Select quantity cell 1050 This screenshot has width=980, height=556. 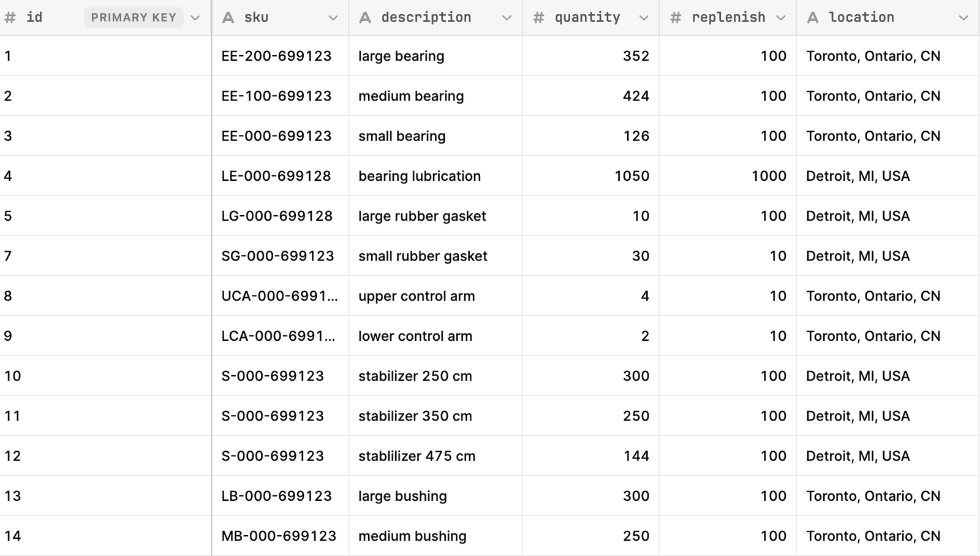(590, 176)
